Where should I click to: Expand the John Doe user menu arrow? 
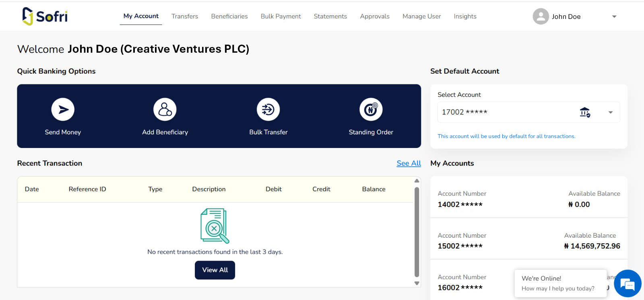(x=614, y=16)
